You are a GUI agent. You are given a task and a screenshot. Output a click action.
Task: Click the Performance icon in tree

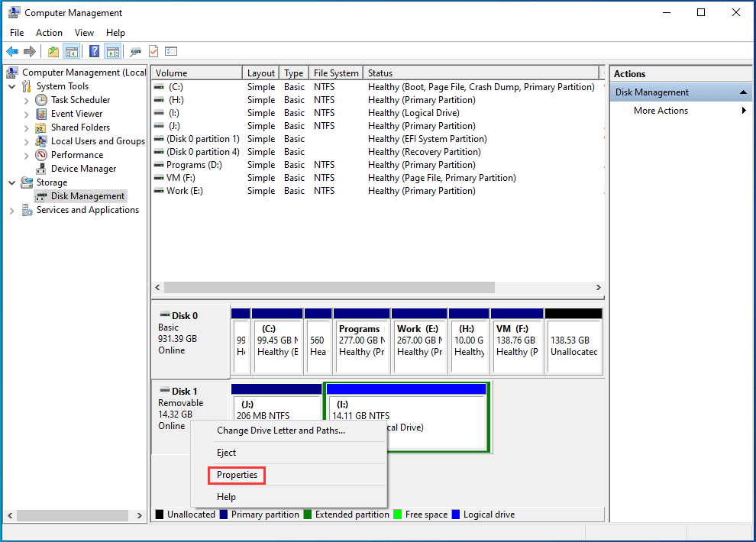(x=41, y=155)
